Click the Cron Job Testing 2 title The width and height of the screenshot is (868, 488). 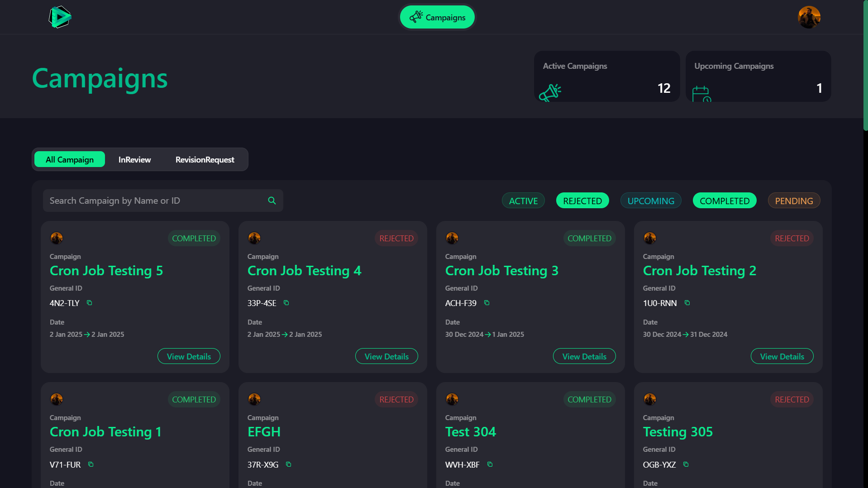click(700, 271)
